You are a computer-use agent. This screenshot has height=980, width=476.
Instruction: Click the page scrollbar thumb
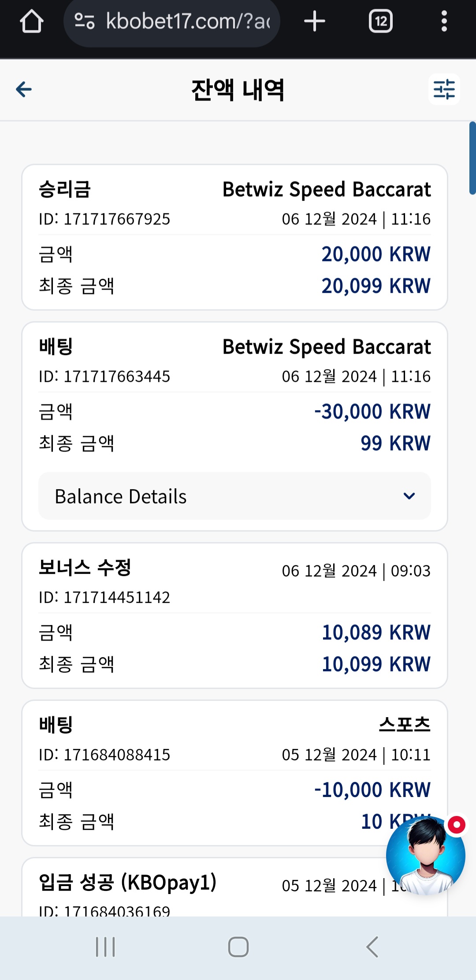[x=472, y=158]
